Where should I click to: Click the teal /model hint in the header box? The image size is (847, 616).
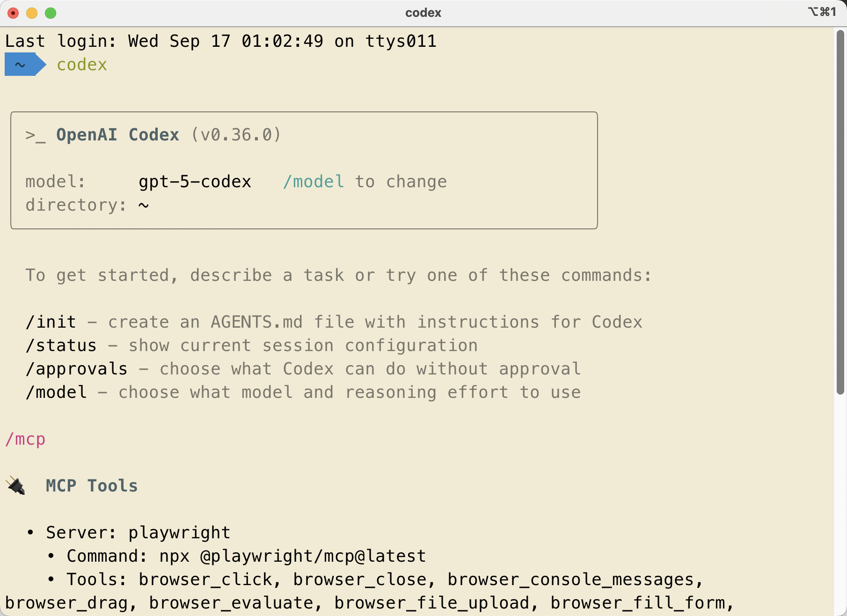314,182
